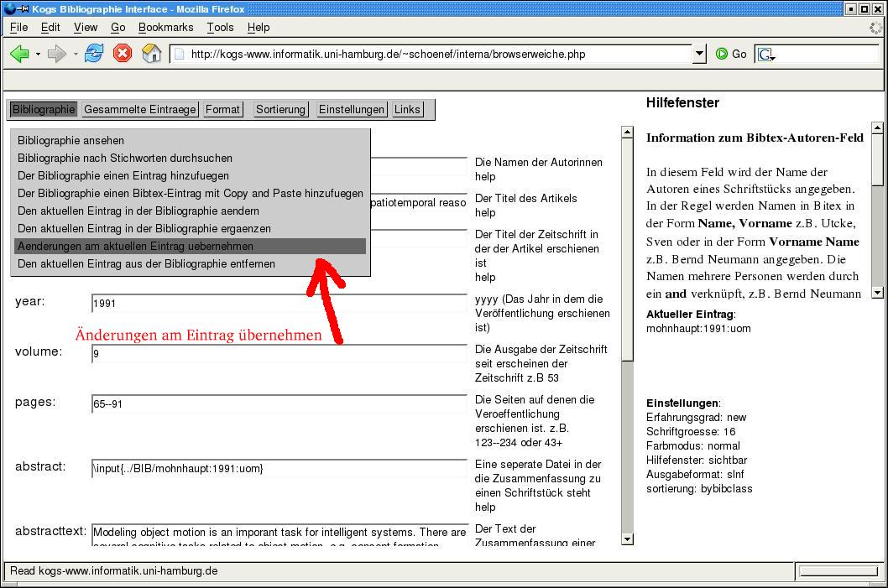Viewport: 888px width, 588px height.
Task: Open the View menu
Action: (86, 27)
